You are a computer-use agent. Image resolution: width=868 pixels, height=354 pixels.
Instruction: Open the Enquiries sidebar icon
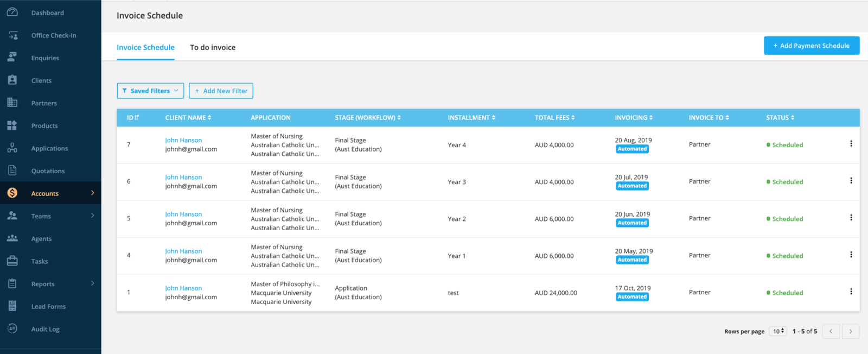coord(12,58)
